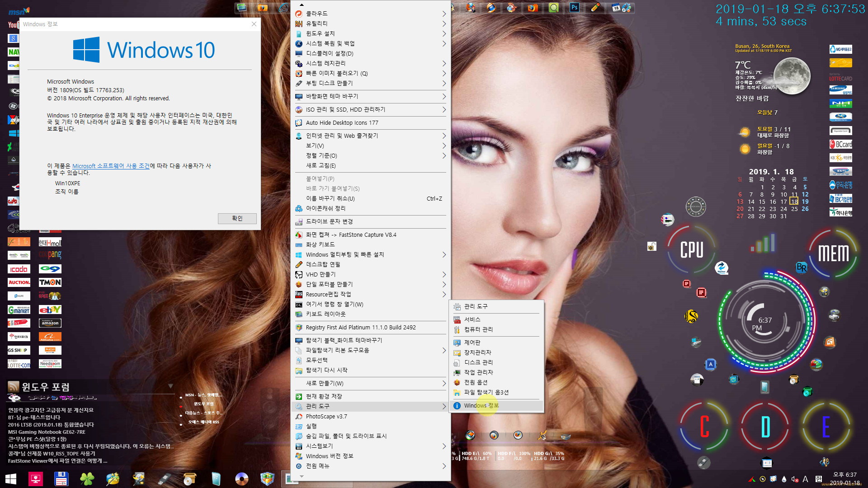
Task: Click the CPU meter gadget
Action: point(692,249)
